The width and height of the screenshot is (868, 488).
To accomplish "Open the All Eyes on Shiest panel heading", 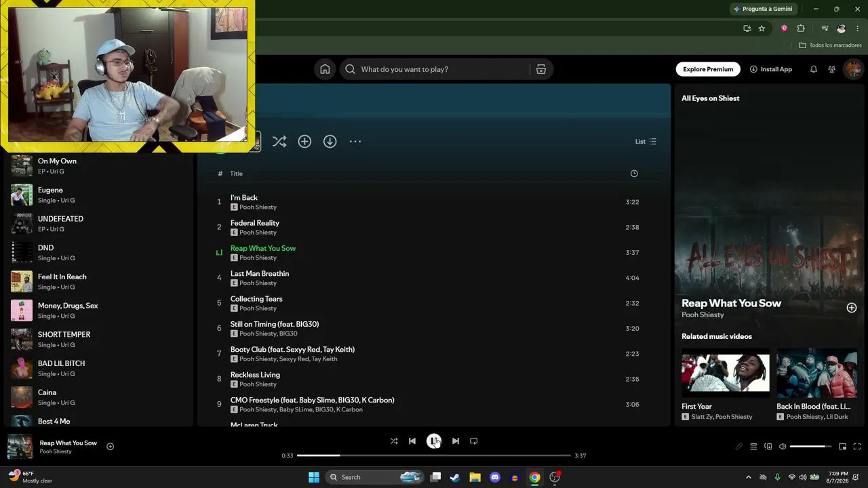I will (710, 98).
